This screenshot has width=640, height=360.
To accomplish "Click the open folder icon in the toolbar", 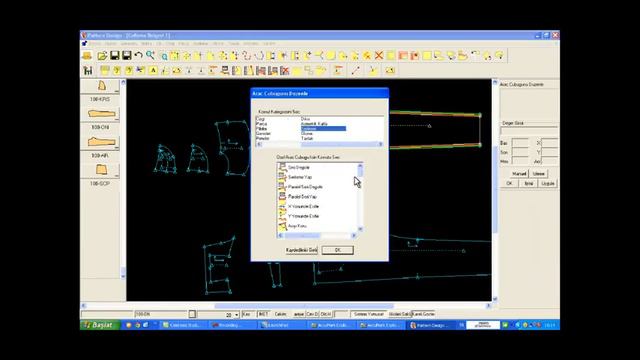I will pos(102,56).
